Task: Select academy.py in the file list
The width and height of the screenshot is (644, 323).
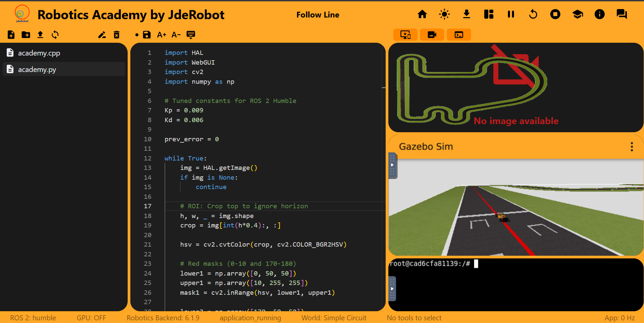Action: pos(64,69)
